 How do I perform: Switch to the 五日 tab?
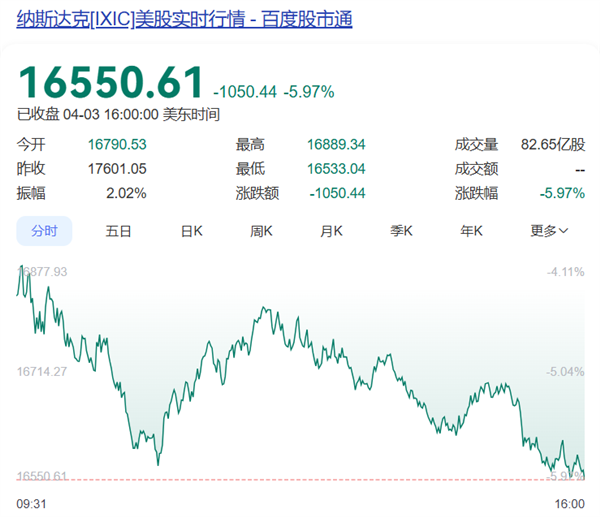pyautogui.click(x=118, y=231)
